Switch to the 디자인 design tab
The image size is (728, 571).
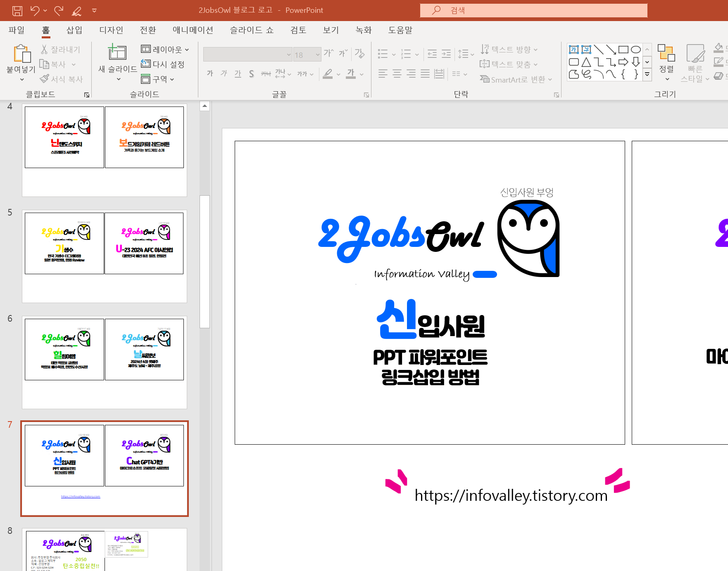click(111, 30)
